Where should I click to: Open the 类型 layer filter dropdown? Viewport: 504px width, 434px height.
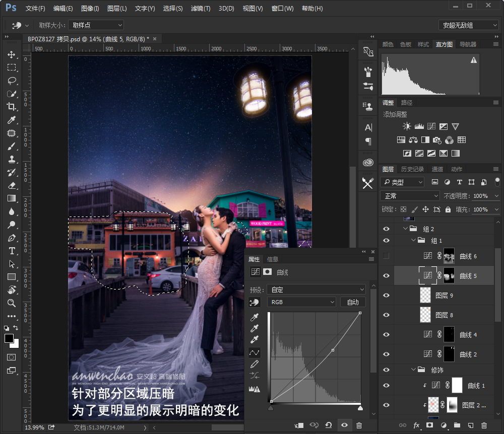pos(402,182)
